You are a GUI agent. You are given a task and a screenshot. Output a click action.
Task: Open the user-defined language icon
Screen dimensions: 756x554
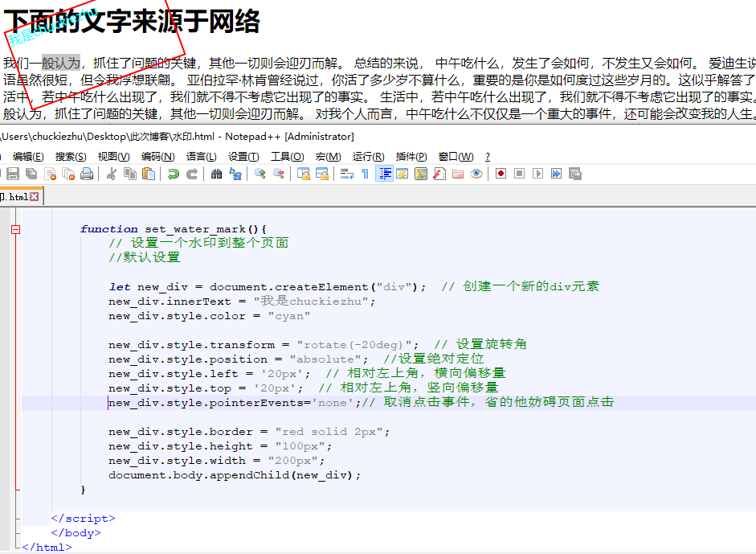(x=403, y=174)
